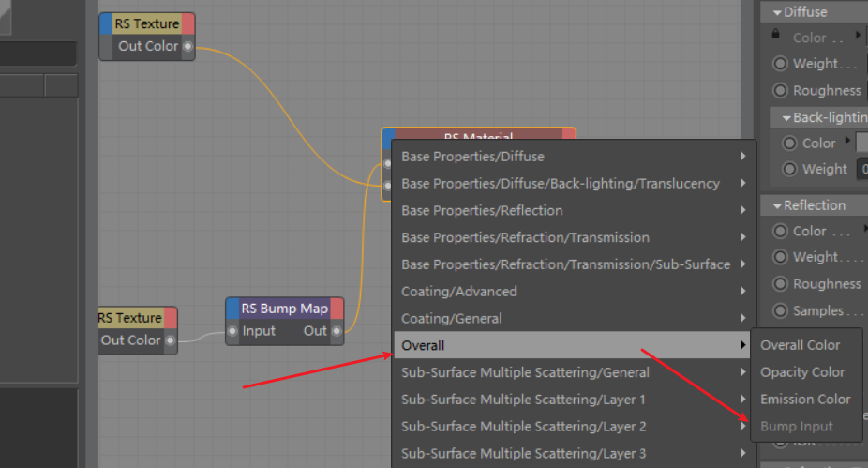
Task: Click the Back-lighting Color swatch
Action: (862, 142)
